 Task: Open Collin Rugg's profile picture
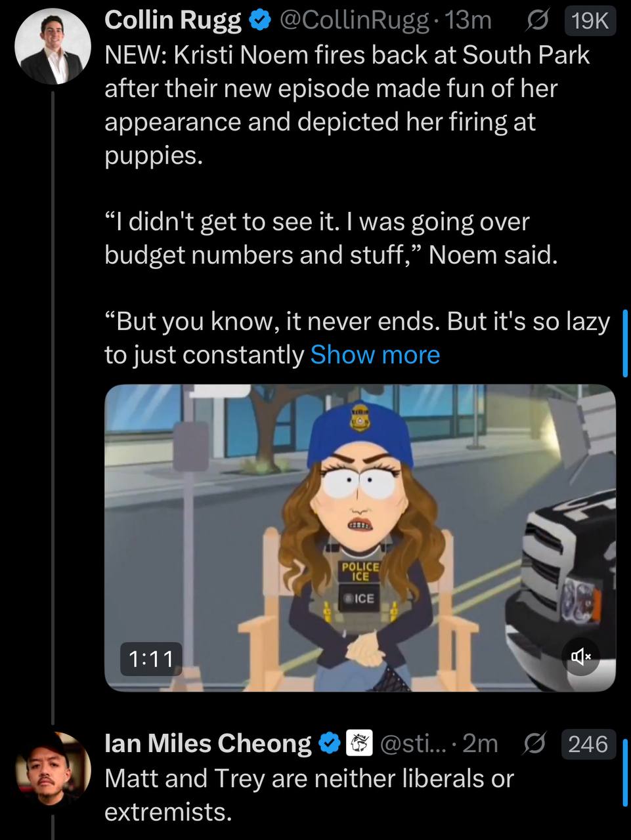coord(53,47)
